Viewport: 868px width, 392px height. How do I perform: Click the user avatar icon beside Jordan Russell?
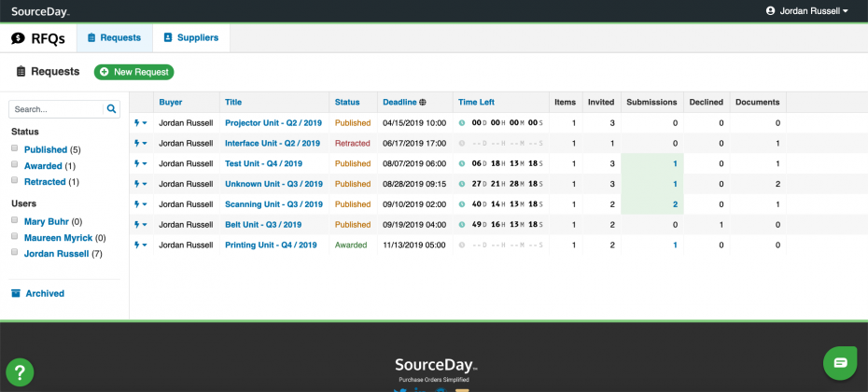coord(770,11)
